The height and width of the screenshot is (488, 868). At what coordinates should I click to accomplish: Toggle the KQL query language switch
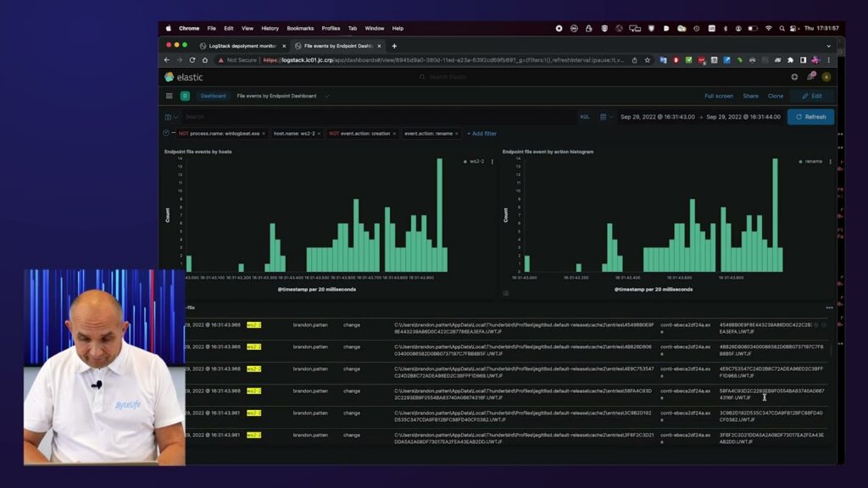[584, 117]
